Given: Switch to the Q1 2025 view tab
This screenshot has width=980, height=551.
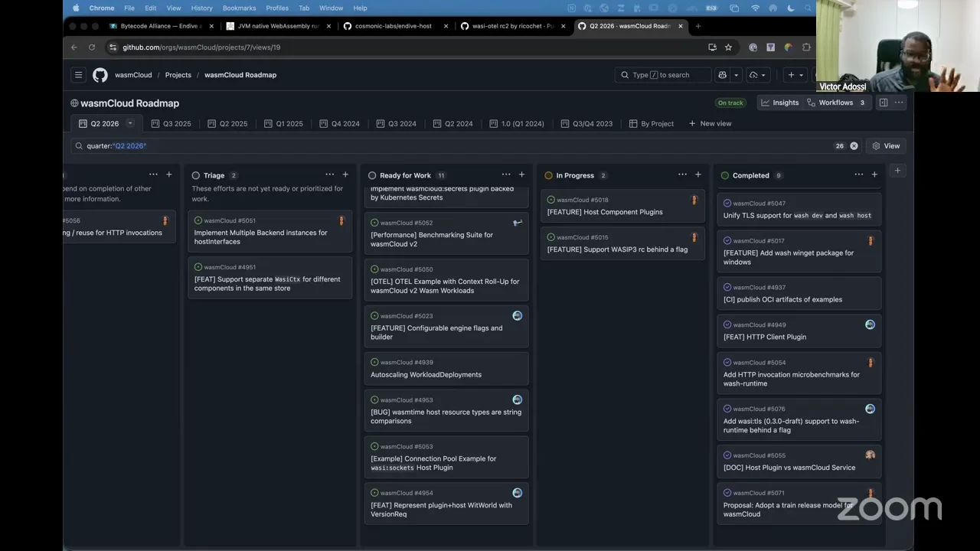Looking at the screenshot, I should pyautogui.click(x=283, y=124).
